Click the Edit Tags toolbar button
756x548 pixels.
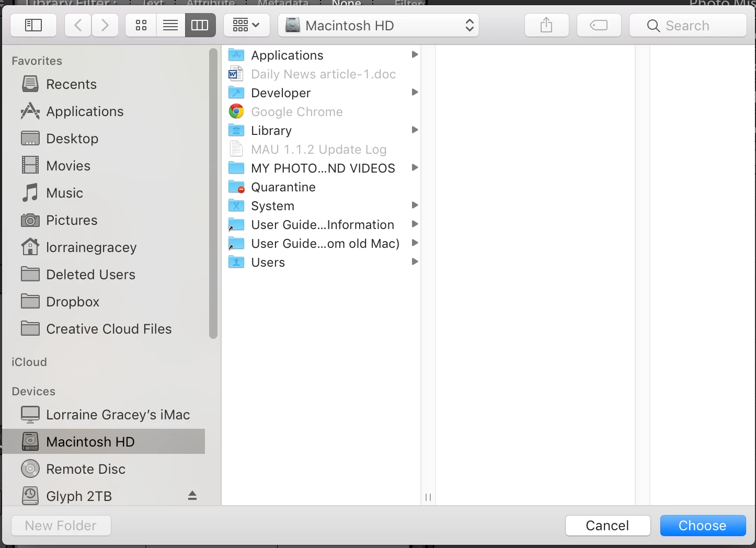pos(599,25)
